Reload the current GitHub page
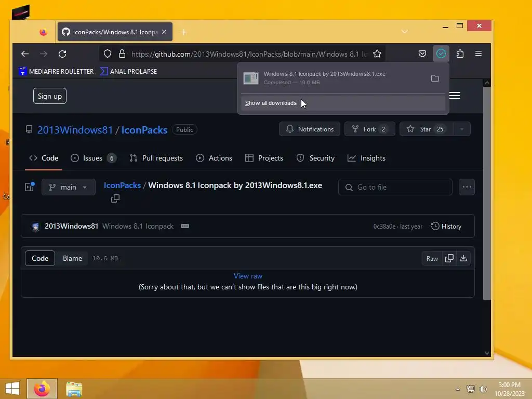This screenshot has height=399, width=532. [x=62, y=54]
